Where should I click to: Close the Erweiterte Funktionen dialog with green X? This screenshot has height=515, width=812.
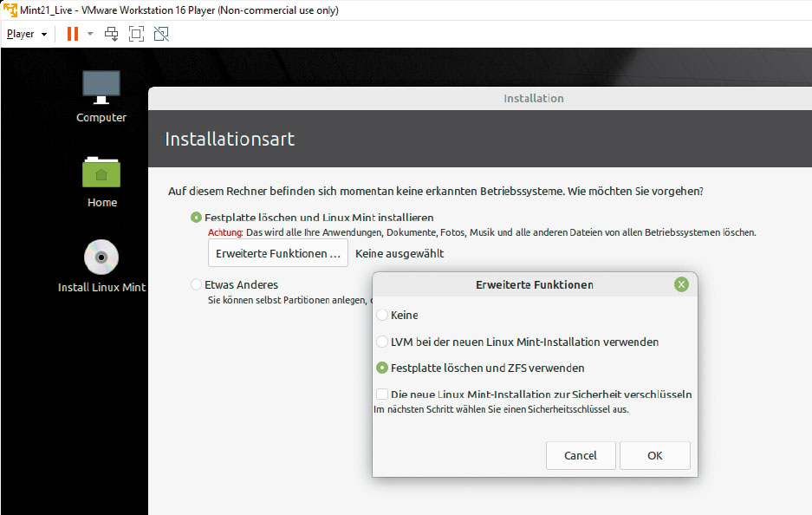tap(681, 284)
